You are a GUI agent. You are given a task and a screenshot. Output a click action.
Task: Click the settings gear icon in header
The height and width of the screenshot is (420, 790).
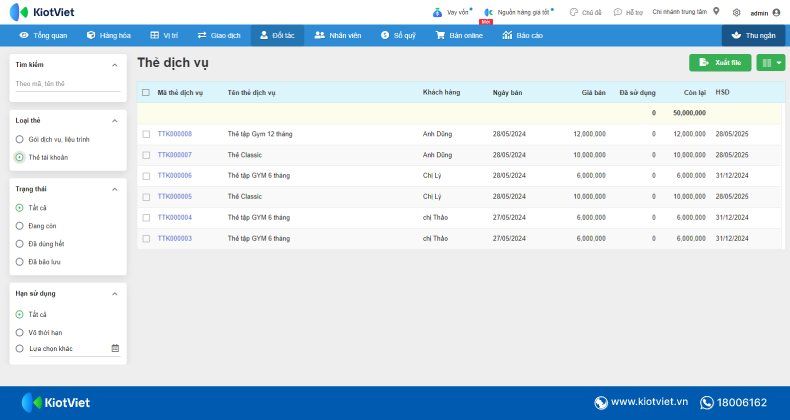[737, 12]
